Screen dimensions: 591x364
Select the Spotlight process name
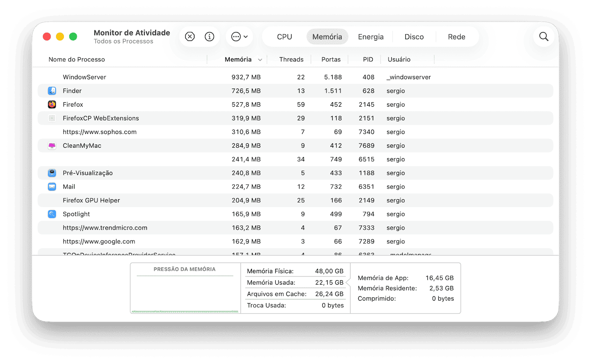[x=76, y=214]
